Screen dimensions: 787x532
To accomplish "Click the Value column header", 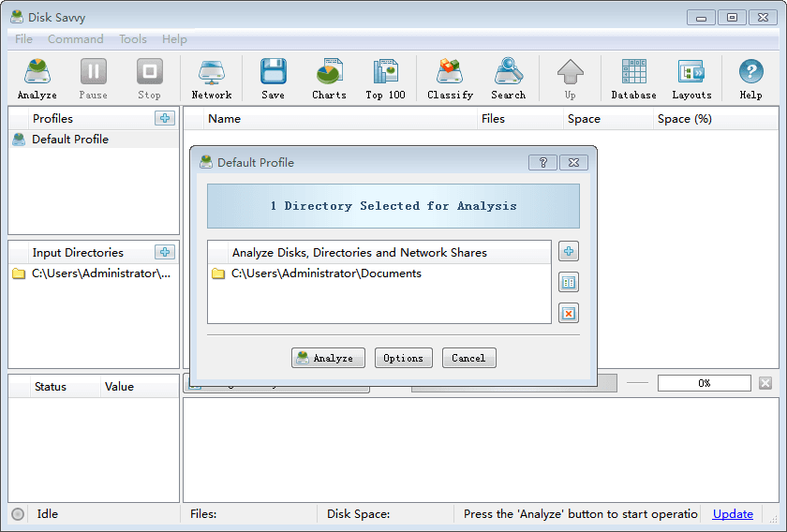I will [x=140, y=387].
